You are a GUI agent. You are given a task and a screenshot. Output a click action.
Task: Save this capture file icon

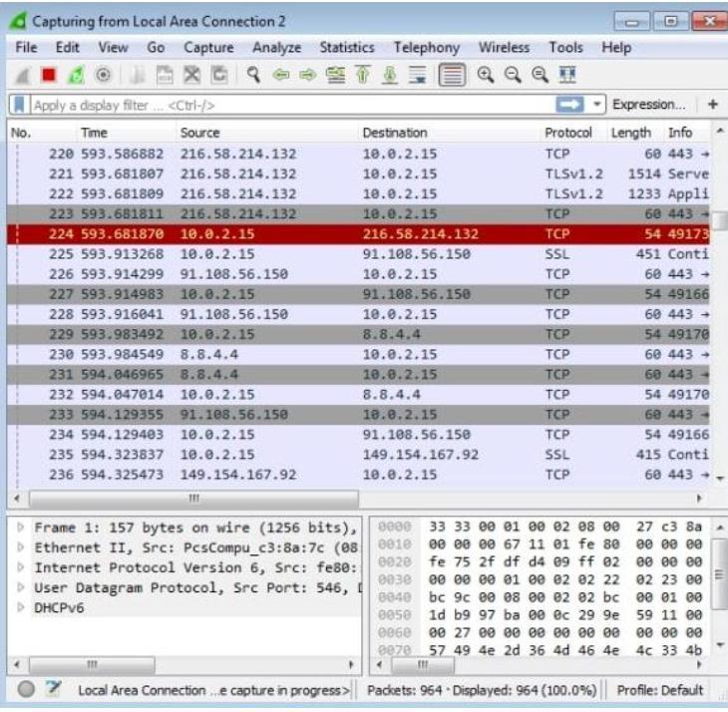point(165,75)
